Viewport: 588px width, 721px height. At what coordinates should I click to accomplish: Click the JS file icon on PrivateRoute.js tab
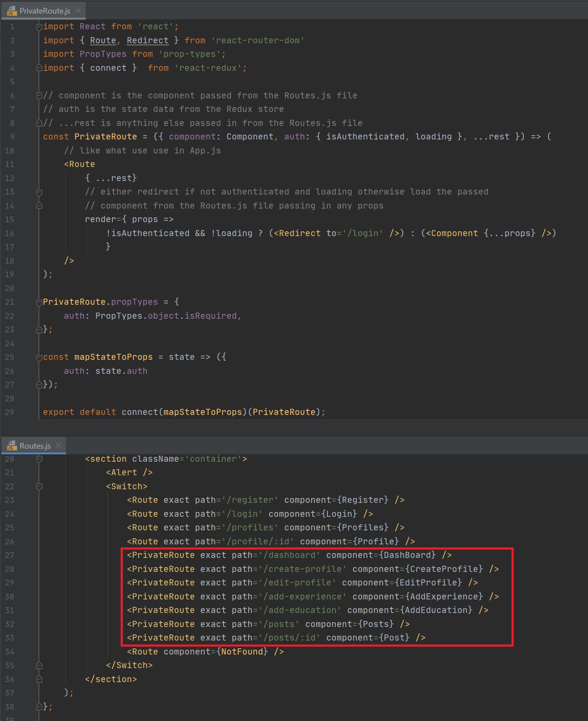[x=12, y=11]
